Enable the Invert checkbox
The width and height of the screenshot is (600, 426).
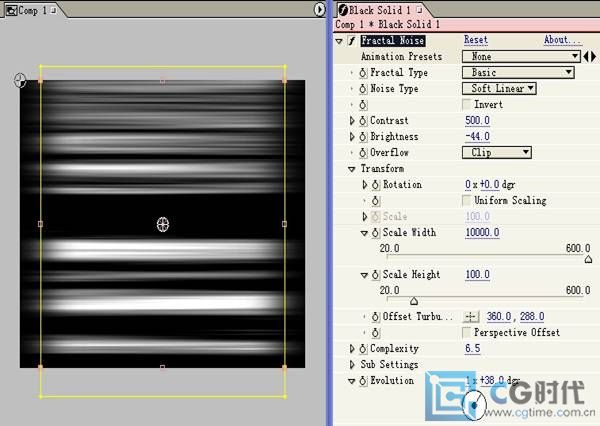[x=466, y=104]
